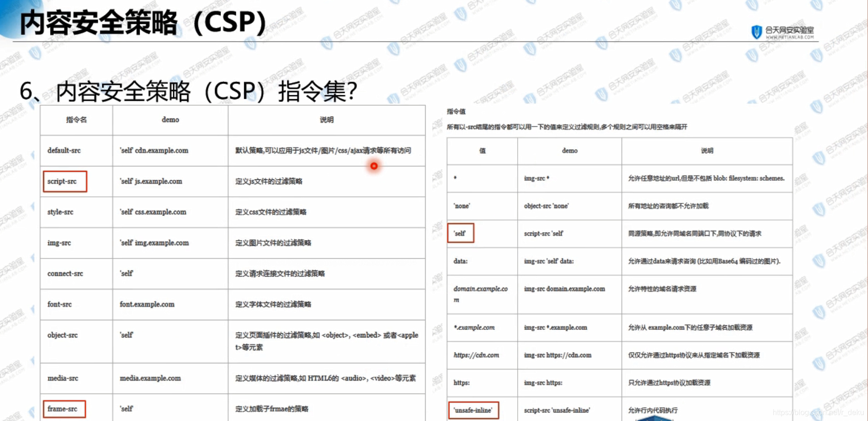This screenshot has width=868, height=421.
Task: Click the description 定义css文件的过滤策略
Action: pos(271,212)
